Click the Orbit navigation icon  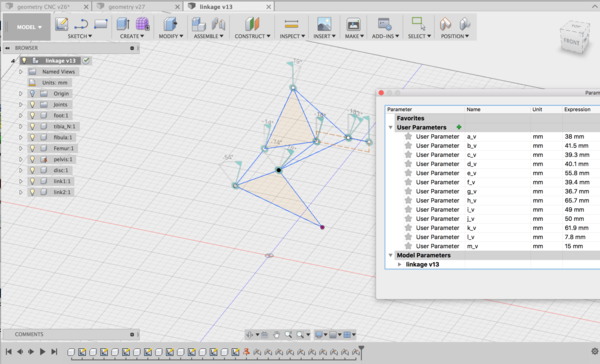[249, 335]
